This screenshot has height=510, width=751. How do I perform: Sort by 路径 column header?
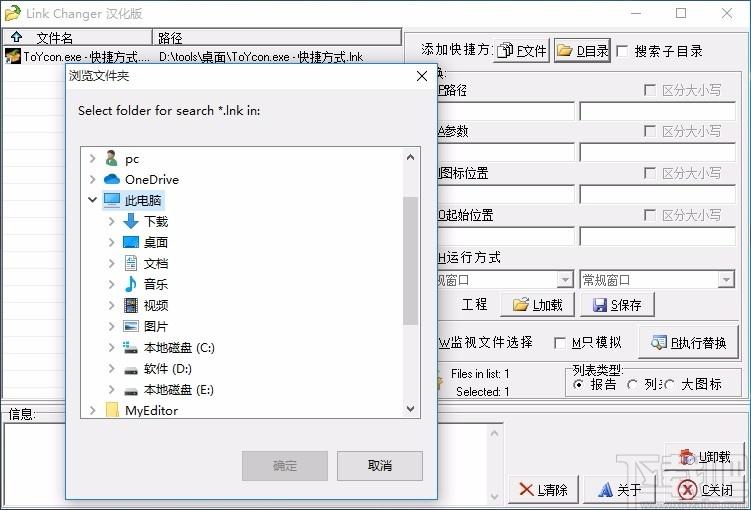[277, 37]
